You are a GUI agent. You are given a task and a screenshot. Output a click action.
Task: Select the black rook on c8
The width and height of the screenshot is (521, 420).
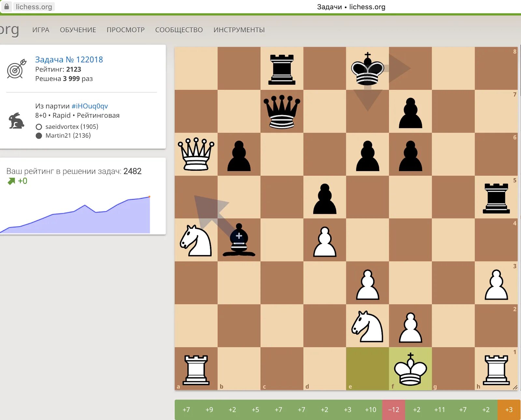tap(282, 69)
